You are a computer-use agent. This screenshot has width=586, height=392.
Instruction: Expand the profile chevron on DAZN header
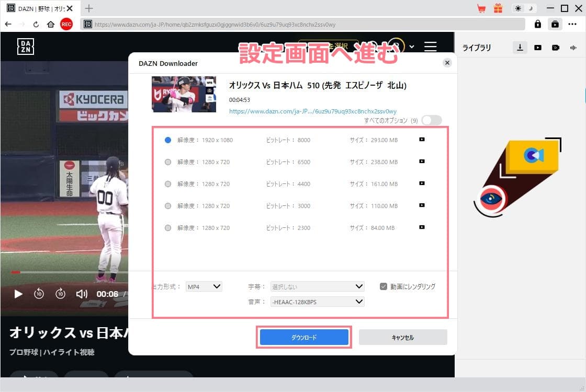(411, 47)
